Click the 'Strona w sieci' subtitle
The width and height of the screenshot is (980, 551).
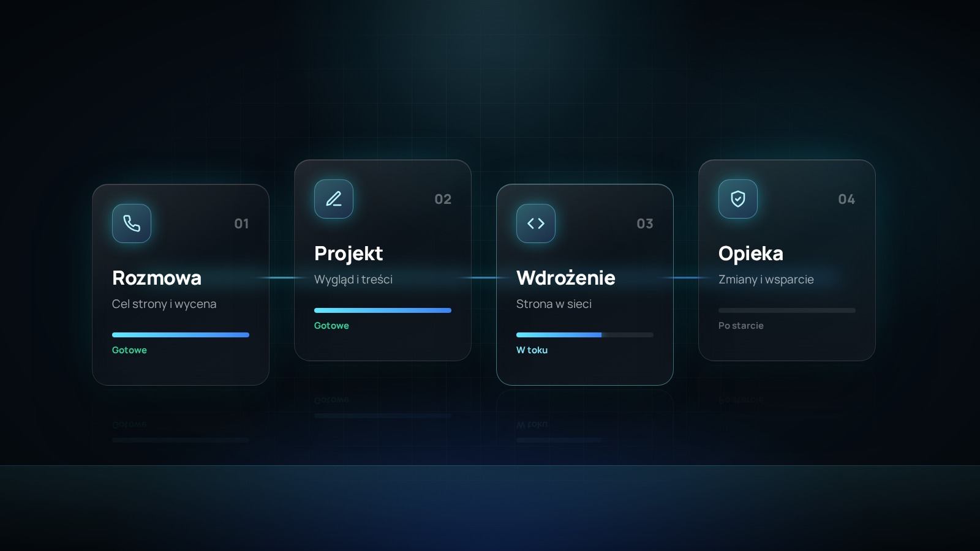point(554,304)
